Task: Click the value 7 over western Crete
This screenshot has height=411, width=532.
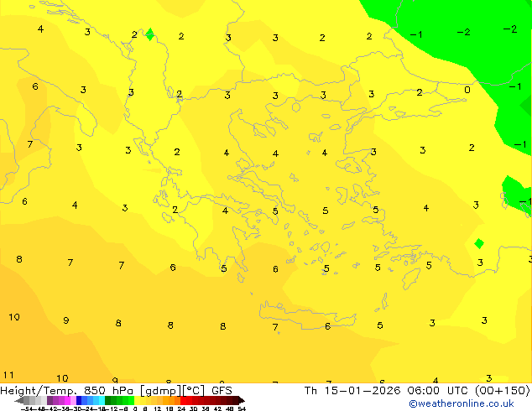Action: pos(275,327)
